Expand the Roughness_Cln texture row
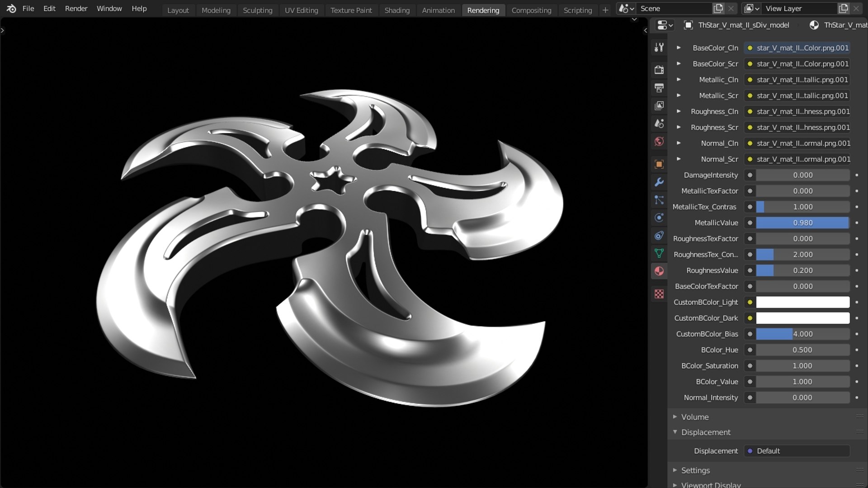 (679, 111)
